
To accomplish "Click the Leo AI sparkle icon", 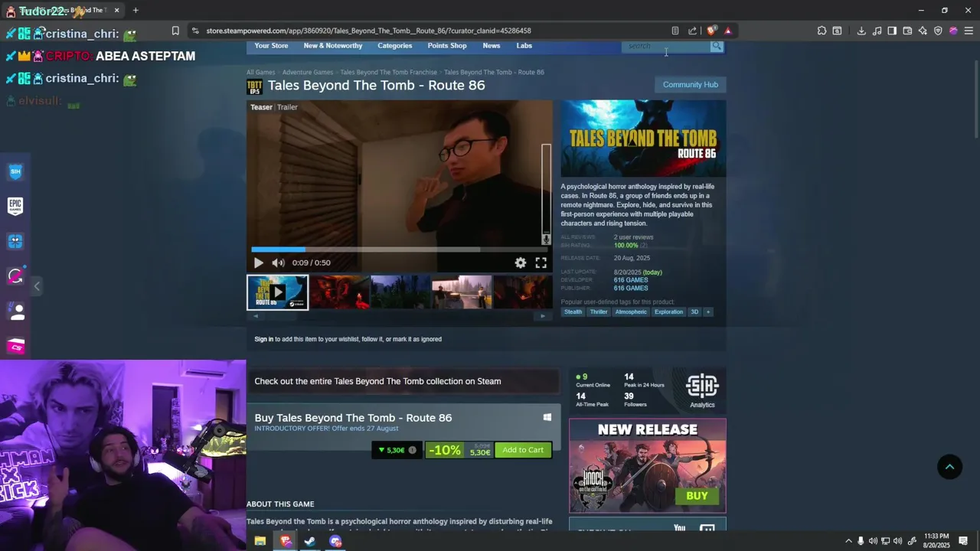I will 923,31.
